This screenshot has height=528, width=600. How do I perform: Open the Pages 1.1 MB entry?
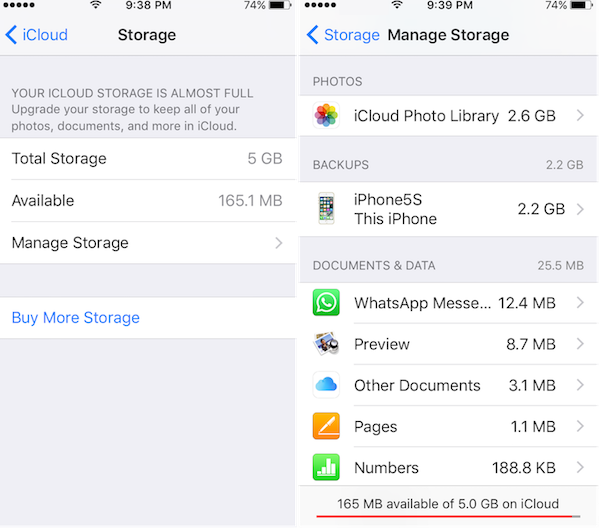[448, 426]
